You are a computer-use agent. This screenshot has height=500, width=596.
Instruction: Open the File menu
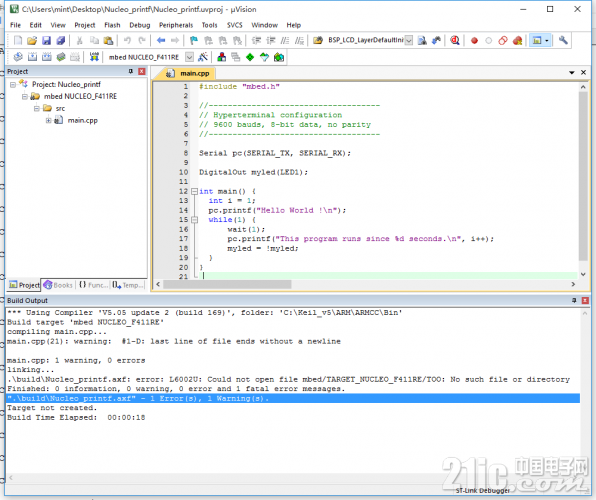pyautogui.click(x=16, y=25)
